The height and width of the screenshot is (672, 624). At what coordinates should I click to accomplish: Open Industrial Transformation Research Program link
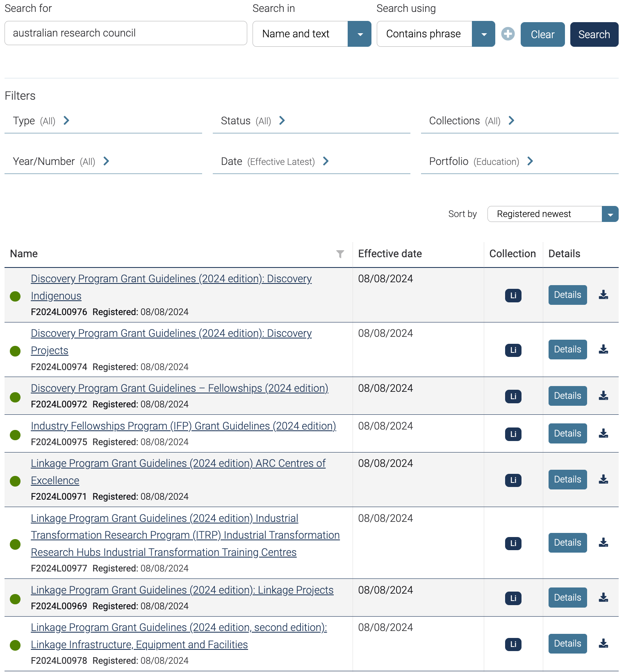click(185, 535)
